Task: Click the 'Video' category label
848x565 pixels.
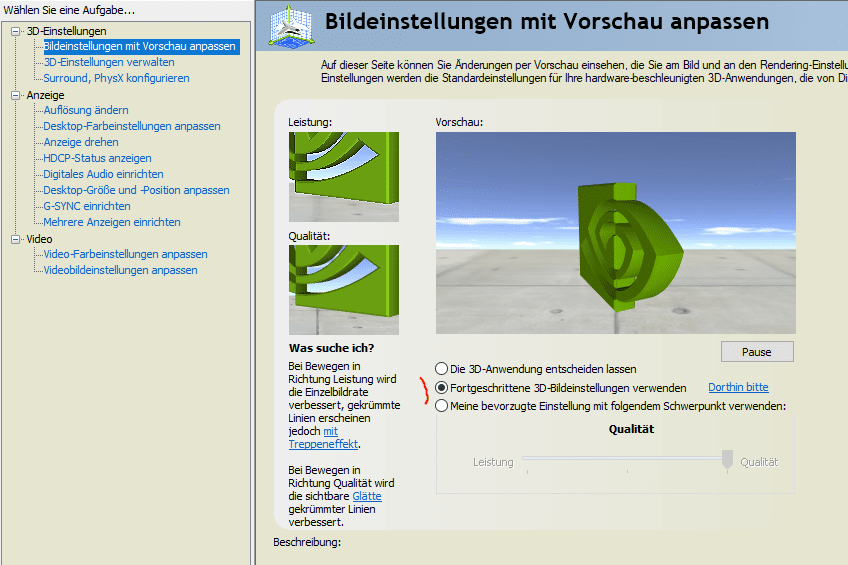Action: (39, 239)
